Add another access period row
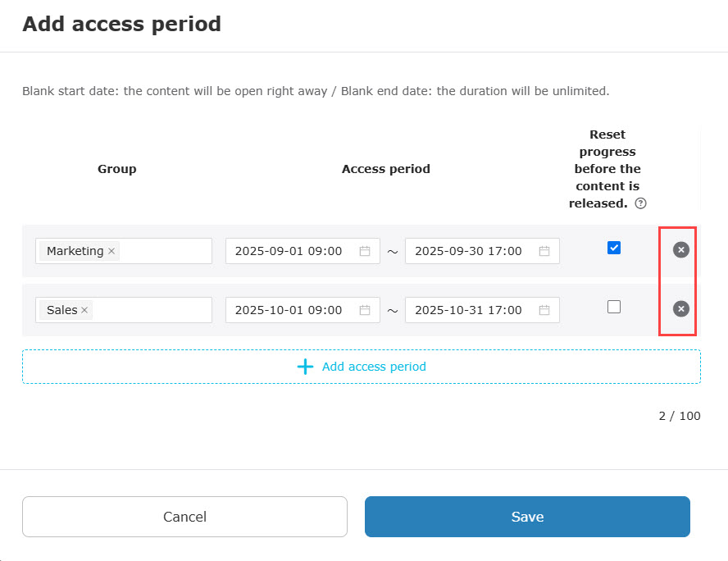The height and width of the screenshot is (561, 728). [362, 367]
